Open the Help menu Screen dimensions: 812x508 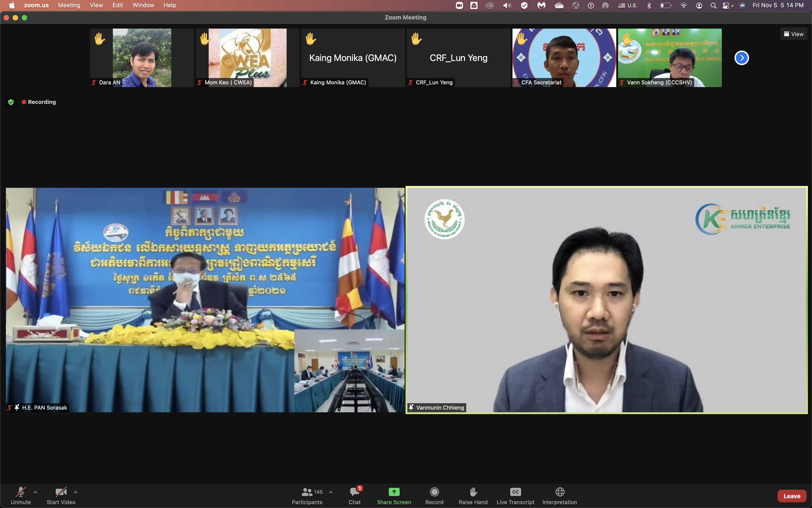[x=170, y=5]
